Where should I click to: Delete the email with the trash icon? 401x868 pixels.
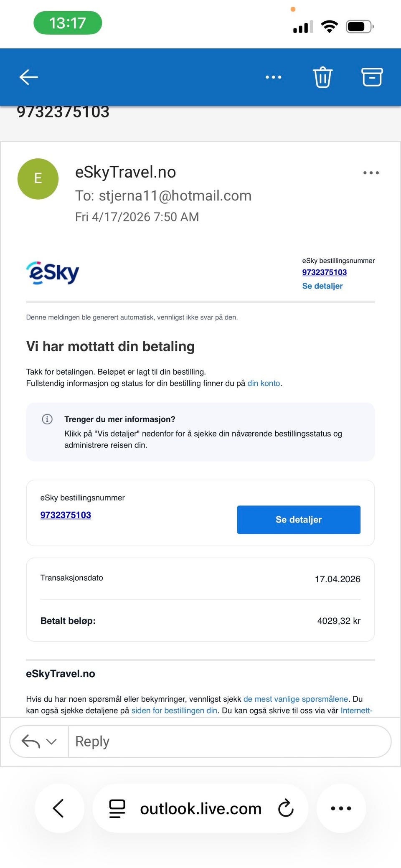pos(322,77)
